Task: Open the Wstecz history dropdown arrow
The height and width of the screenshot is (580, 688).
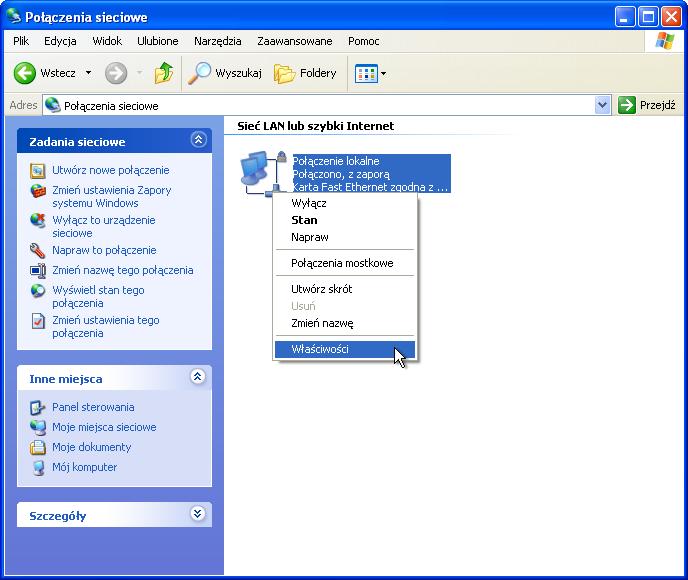Action: pos(89,72)
